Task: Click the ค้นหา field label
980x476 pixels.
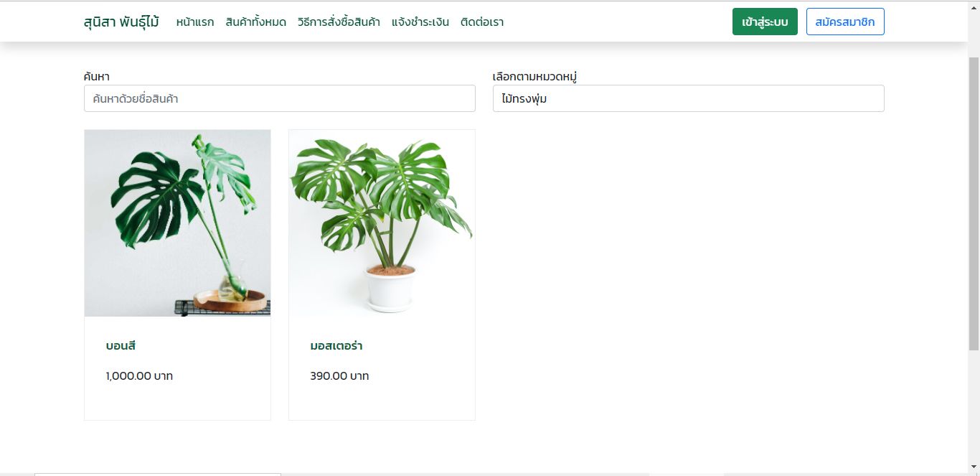Action: [97, 76]
